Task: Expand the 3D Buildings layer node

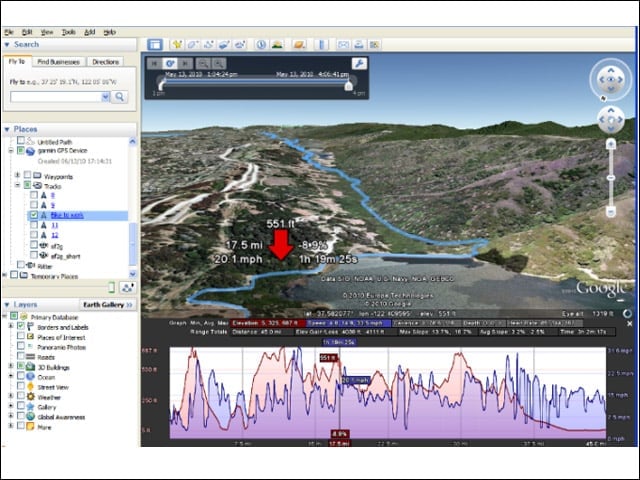Action: coord(11,367)
